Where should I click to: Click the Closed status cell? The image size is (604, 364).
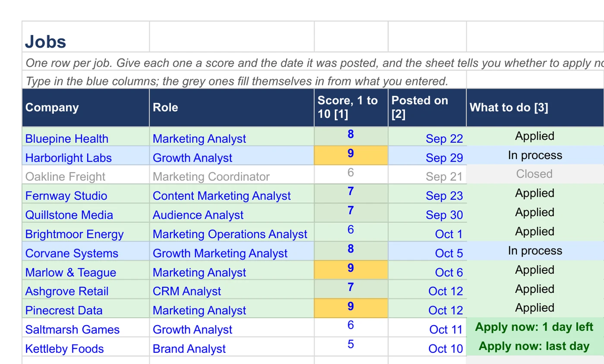535,174
